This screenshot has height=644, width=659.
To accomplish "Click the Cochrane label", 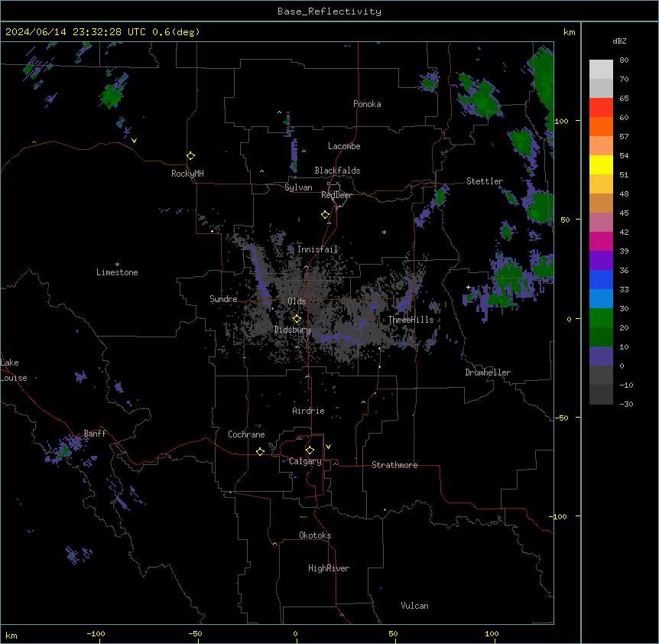I will (246, 434).
